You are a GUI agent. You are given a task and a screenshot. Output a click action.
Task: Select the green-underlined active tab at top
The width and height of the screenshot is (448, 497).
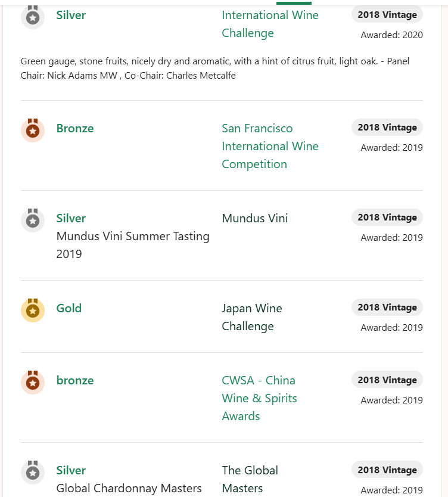pos(294,3)
